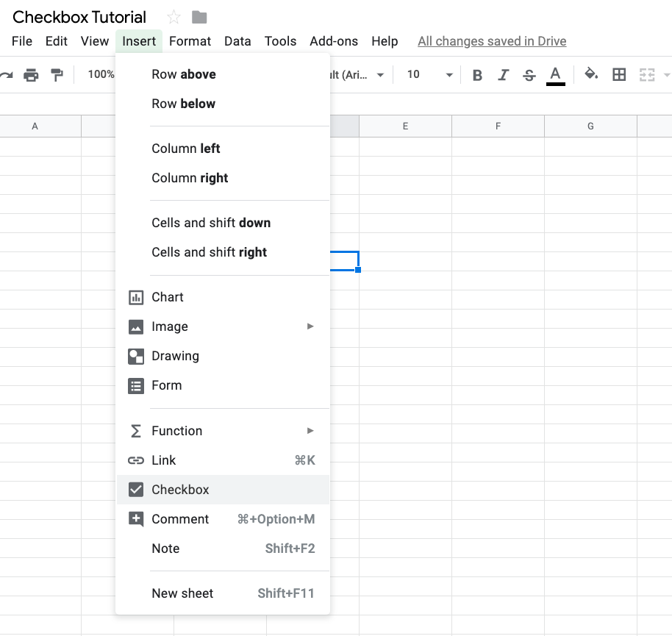Select the paint format tool

(x=57, y=75)
